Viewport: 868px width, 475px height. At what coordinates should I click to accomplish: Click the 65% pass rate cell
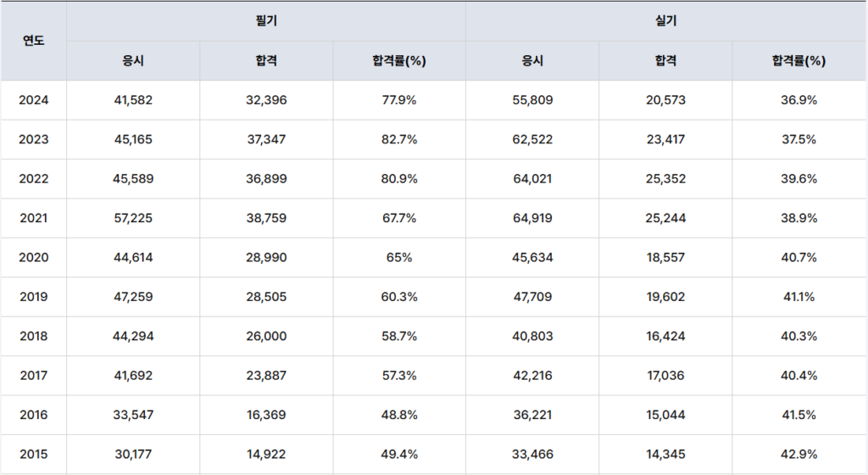point(399,257)
